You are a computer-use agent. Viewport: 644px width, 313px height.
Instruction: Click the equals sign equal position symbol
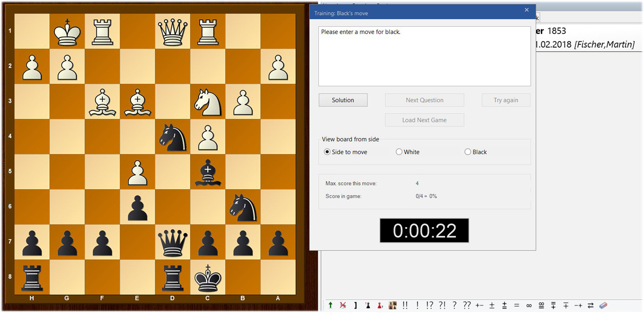point(516,305)
